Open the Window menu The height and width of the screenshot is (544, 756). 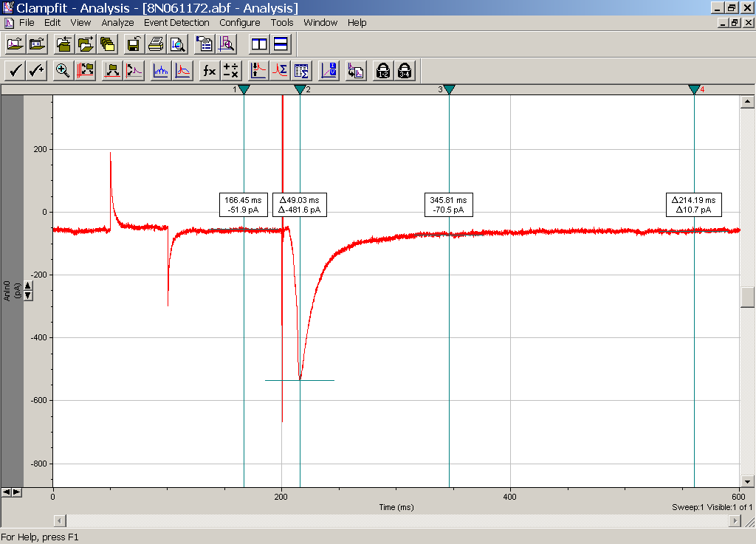click(320, 23)
